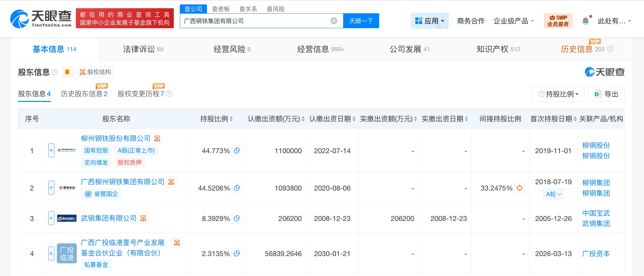The image size is (644, 276).
Task: Click the help icon next to 历史信息 203
Action: click(611, 49)
